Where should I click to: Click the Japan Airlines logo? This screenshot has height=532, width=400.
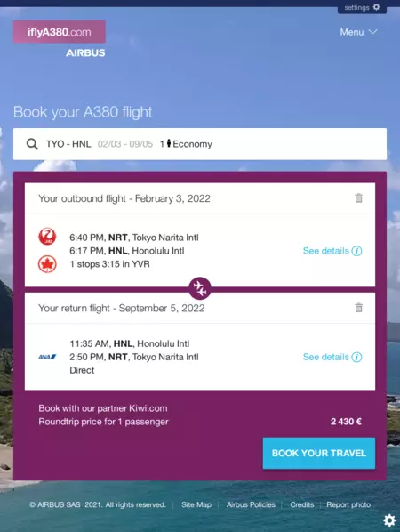pos(47,237)
